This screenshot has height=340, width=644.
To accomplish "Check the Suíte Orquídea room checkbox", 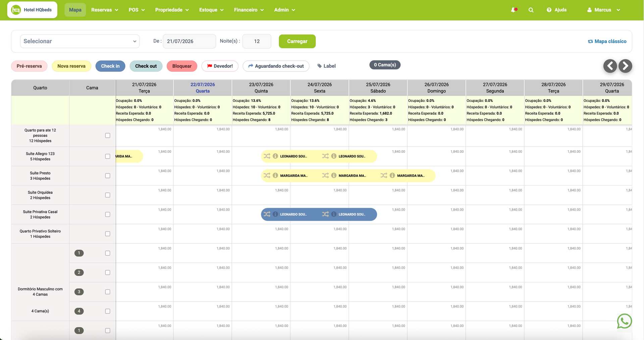I will coord(108,195).
